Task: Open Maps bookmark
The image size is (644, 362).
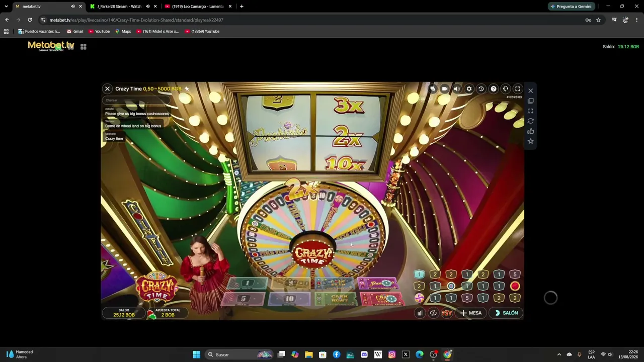Action: click(x=123, y=31)
